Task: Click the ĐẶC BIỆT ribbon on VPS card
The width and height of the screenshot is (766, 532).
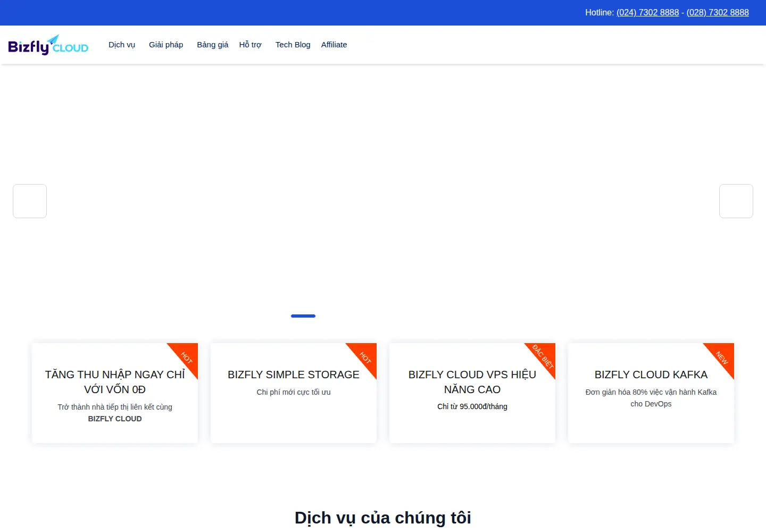Action: click(x=543, y=356)
